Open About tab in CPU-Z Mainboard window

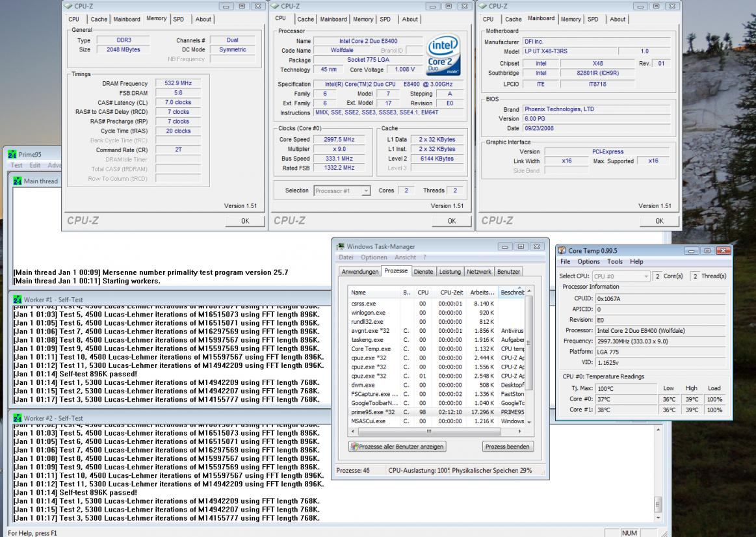pyautogui.click(x=617, y=20)
